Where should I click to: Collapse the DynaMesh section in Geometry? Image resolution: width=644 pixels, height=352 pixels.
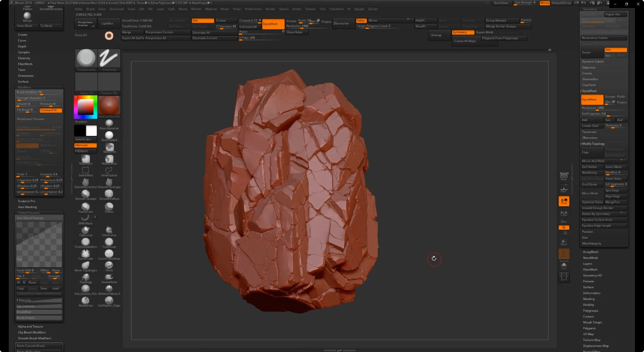[x=589, y=91]
